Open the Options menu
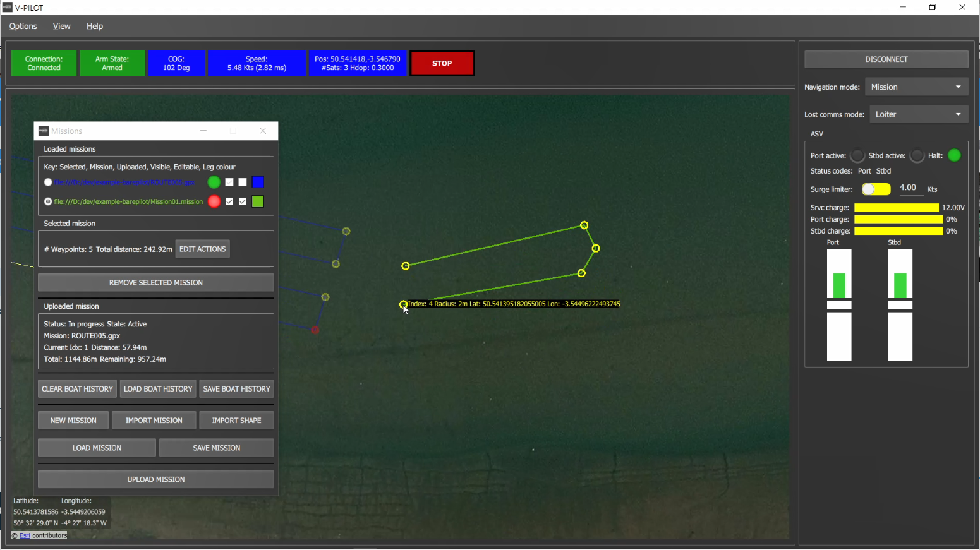980x550 pixels. (23, 26)
